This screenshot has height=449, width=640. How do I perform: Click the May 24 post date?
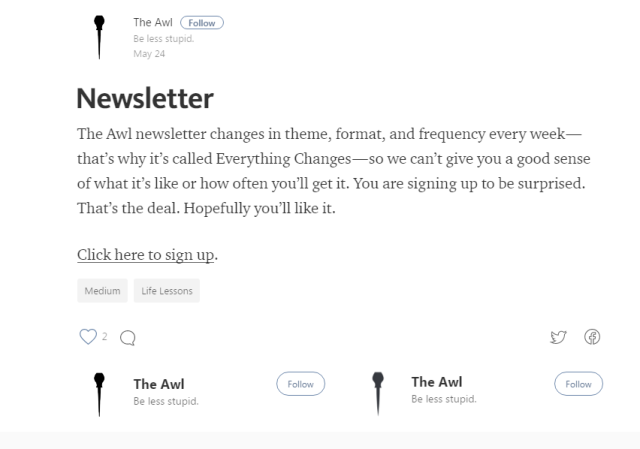pos(146,53)
